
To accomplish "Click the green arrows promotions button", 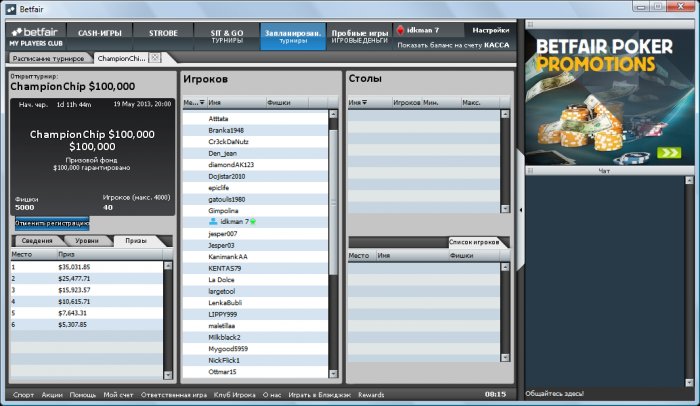I will coord(669,153).
